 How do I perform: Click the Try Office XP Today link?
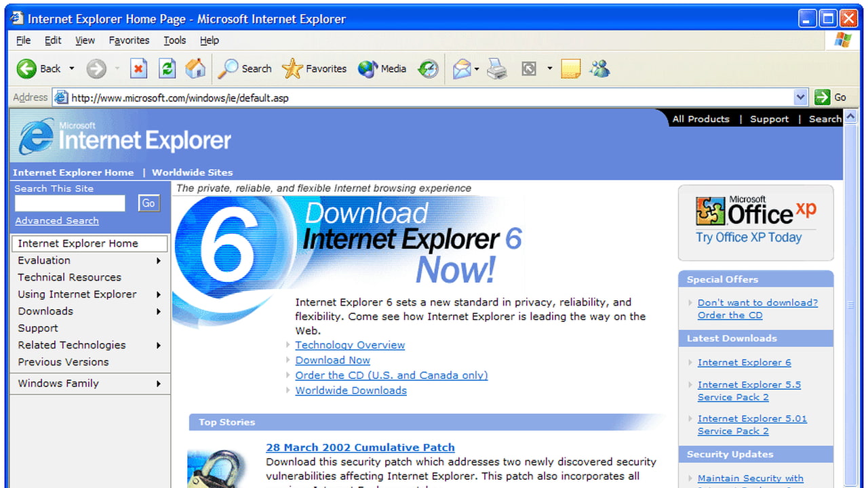coord(748,237)
